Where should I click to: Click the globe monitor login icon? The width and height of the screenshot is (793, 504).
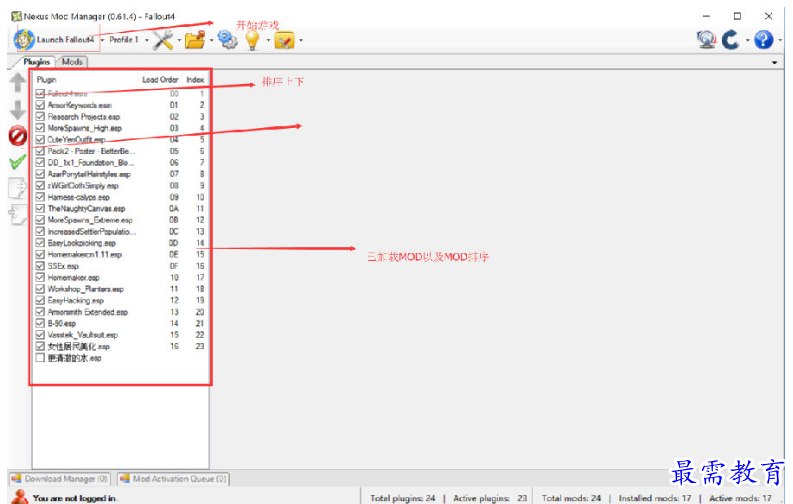tap(706, 39)
